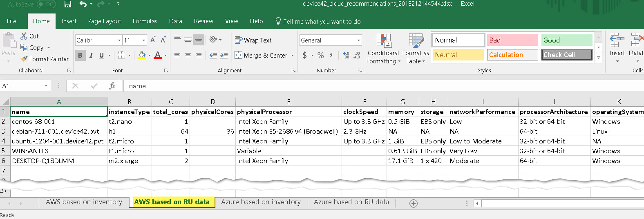Apply the Good cell style

567,40
